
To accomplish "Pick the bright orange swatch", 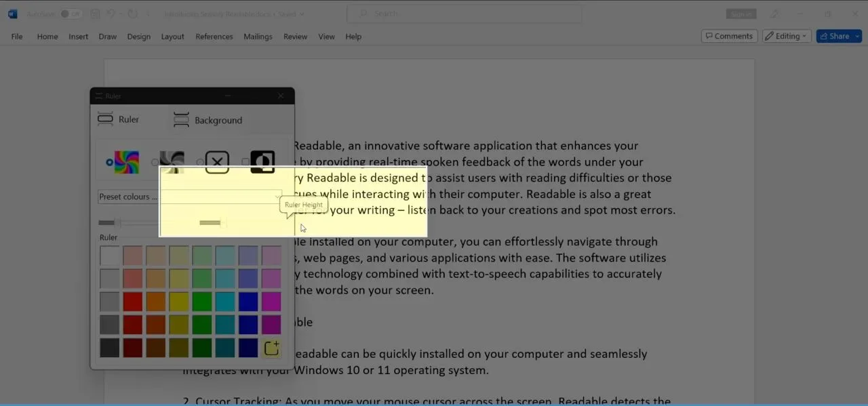I will point(156,302).
